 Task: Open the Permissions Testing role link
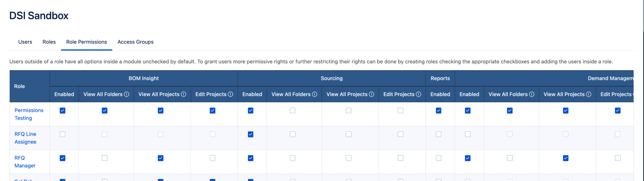click(29, 114)
